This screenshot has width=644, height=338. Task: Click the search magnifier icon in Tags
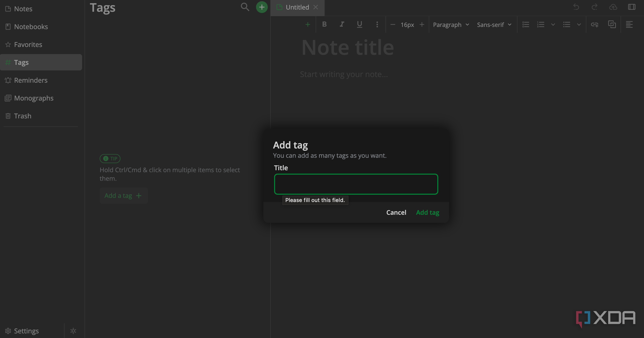click(x=245, y=7)
